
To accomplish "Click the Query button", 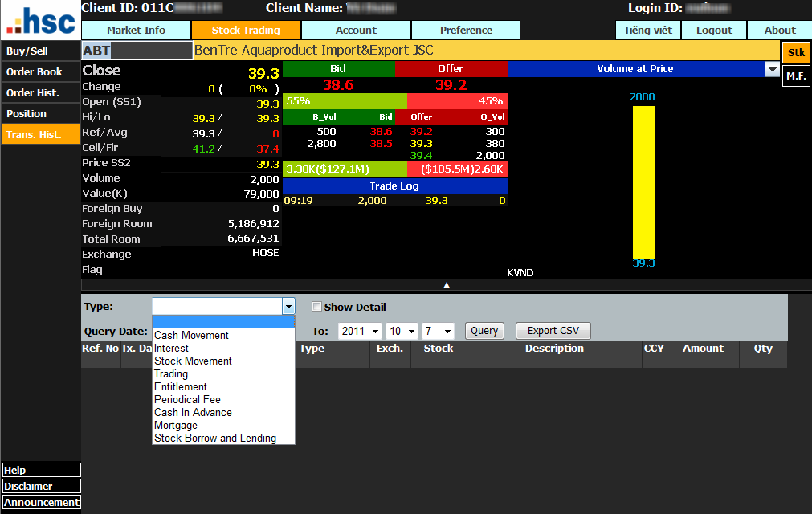I will (484, 331).
